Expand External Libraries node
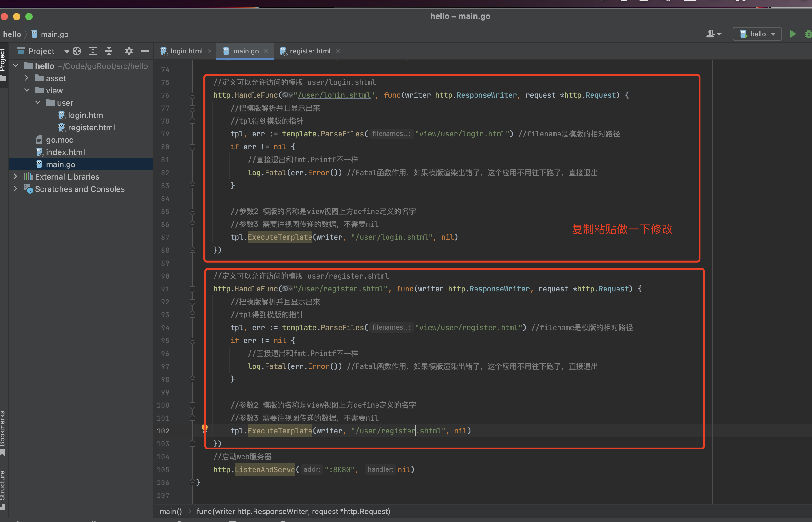This screenshot has height=522, width=812. point(16,176)
